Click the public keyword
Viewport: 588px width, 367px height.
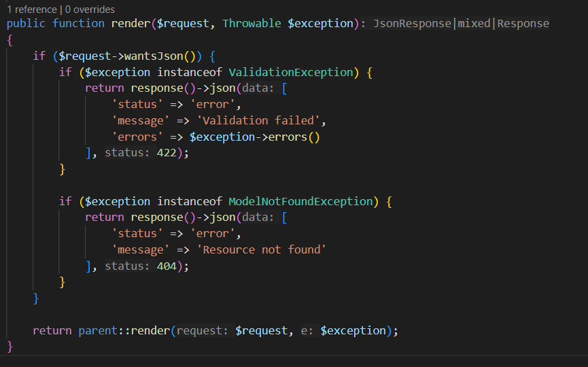[26, 23]
